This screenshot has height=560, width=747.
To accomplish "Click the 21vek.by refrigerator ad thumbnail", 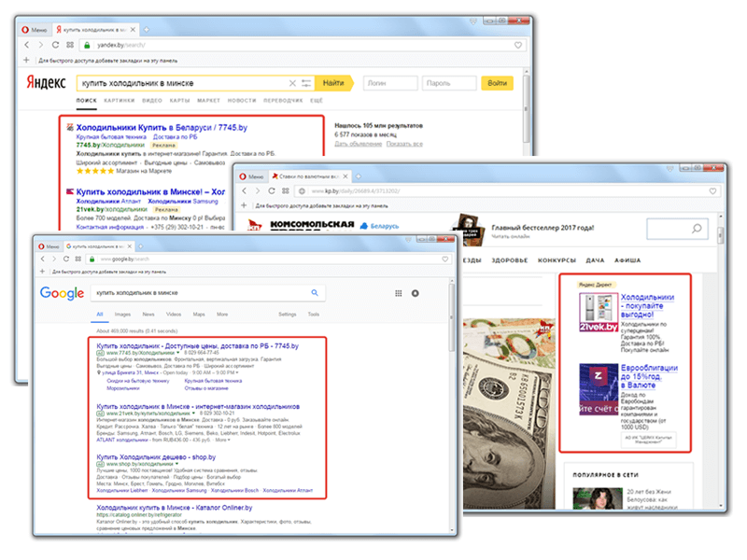I will [x=599, y=313].
